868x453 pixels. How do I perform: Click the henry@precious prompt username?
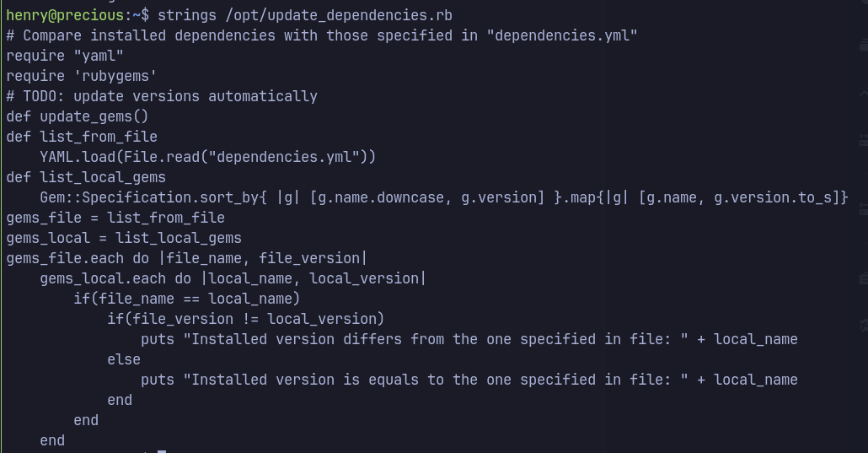(x=65, y=15)
